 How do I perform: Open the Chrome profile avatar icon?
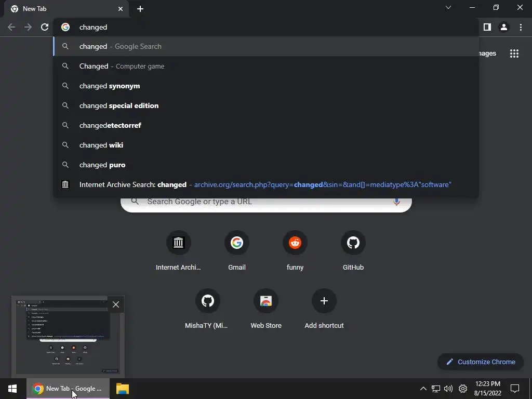pos(504,27)
